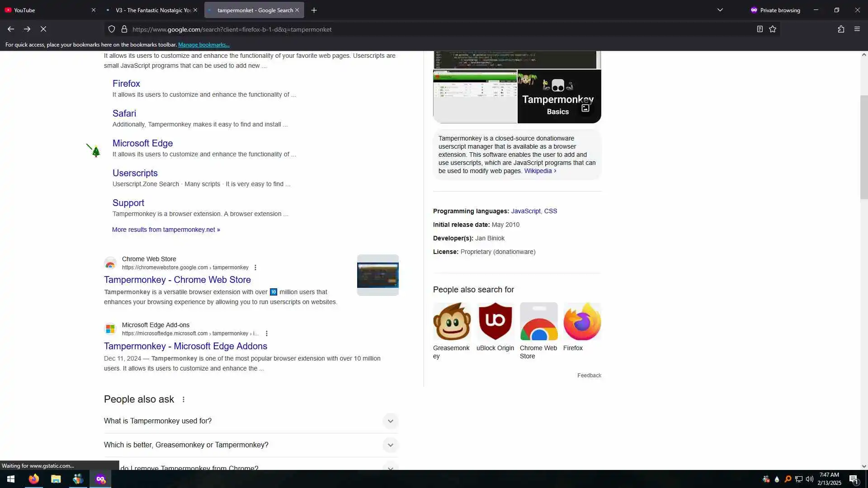Open a new tab with plus button

[314, 10]
